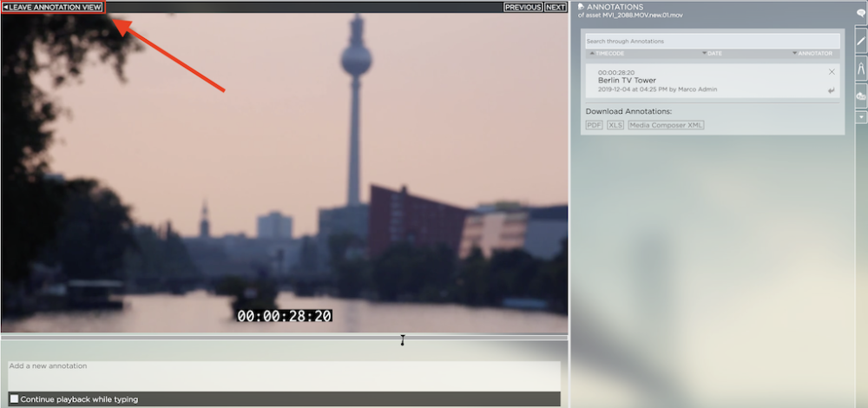Export annotations as Media Composer XML
This screenshot has width=868, height=408.
coord(666,125)
